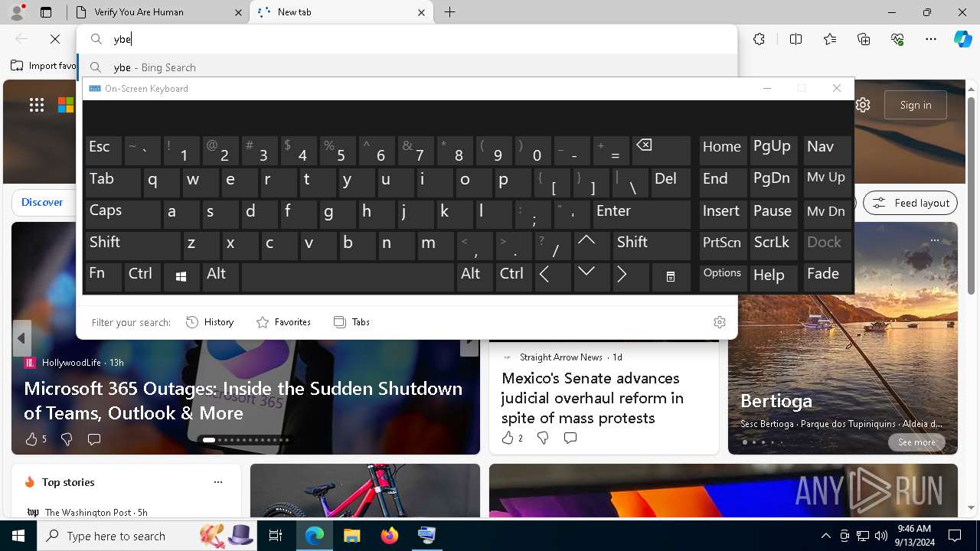Open the Collections icon
This screenshot has width=980, height=551.
tap(864, 39)
